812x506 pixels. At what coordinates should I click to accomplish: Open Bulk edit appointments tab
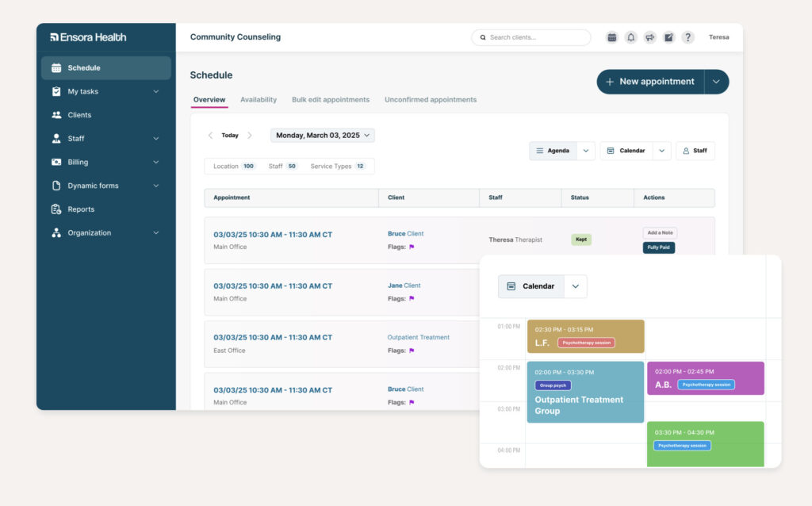[331, 99]
